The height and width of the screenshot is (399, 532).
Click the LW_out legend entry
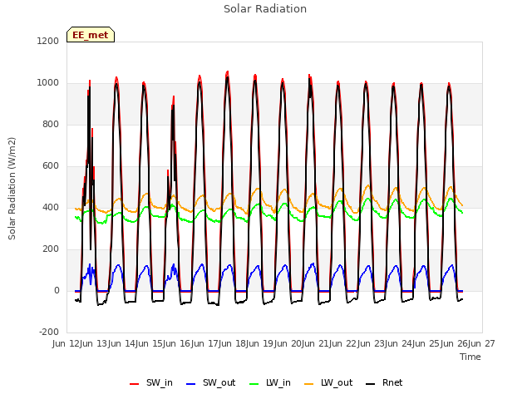pos(328,382)
